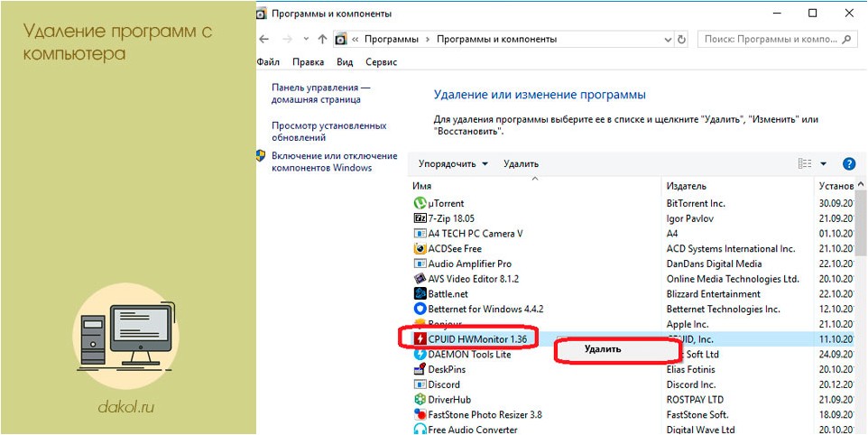
Task: Click the DriverHub icon
Action: [x=420, y=399]
